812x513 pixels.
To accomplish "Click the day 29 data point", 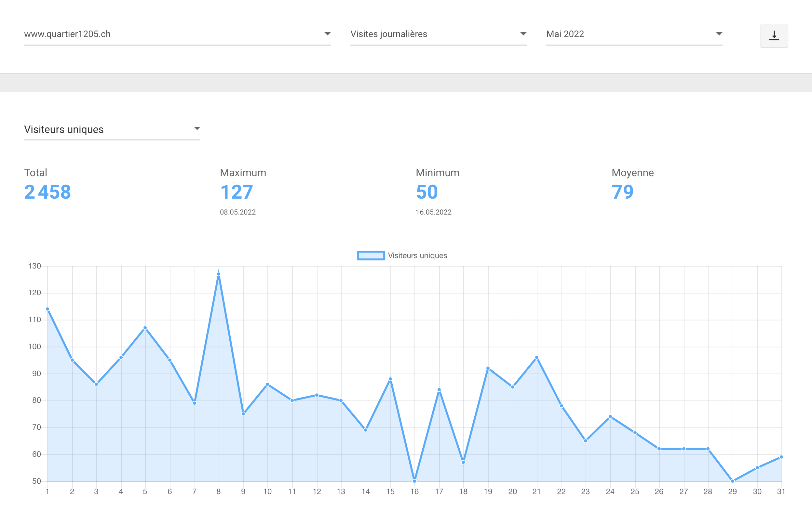I will 732,481.
